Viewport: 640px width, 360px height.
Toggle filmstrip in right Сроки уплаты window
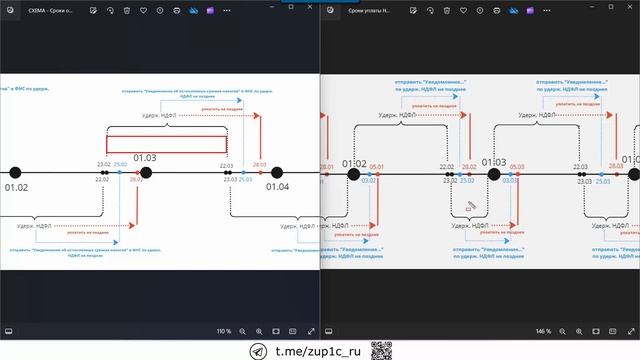329,331
